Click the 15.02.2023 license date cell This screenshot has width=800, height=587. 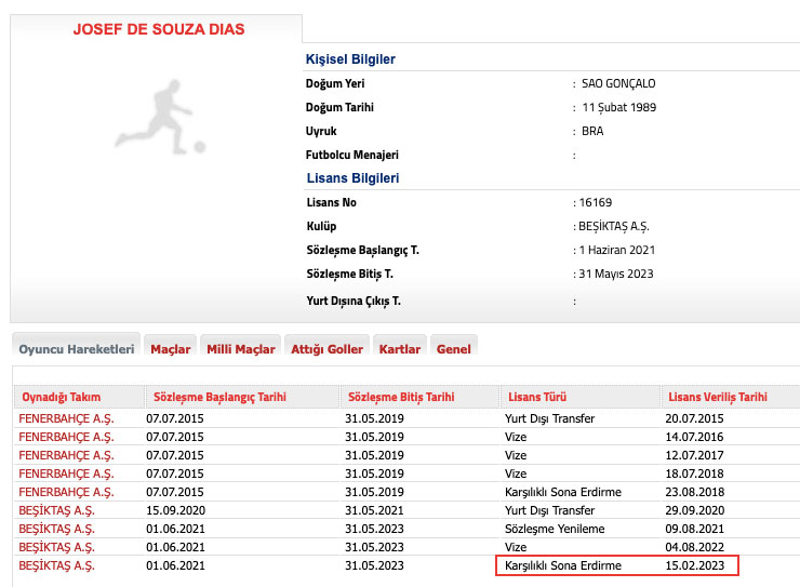point(695,566)
